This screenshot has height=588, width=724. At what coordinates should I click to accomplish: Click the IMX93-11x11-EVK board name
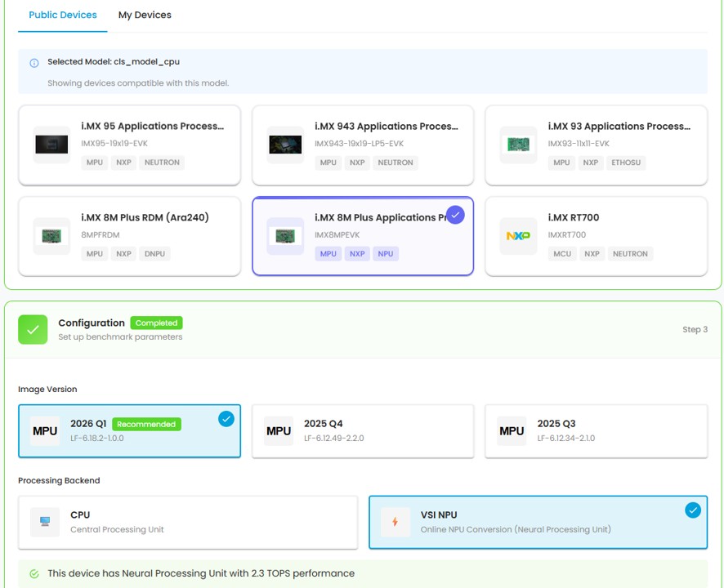click(579, 144)
